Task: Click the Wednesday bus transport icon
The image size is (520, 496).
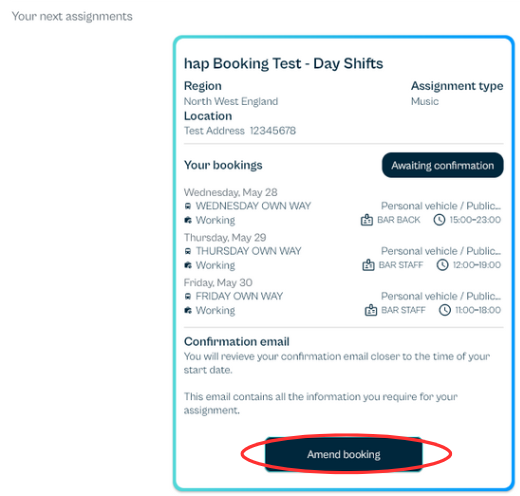Action: coord(188,206)
